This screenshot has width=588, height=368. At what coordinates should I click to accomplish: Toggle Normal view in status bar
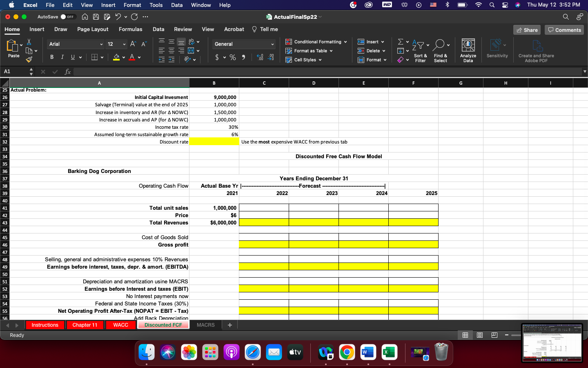coord(465,335)
